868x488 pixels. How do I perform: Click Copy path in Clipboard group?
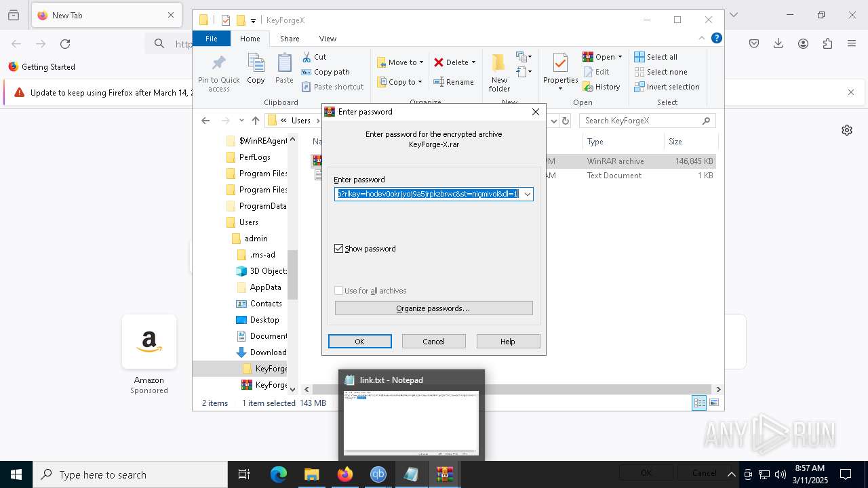pyautogui.click(x=326, y=72)
